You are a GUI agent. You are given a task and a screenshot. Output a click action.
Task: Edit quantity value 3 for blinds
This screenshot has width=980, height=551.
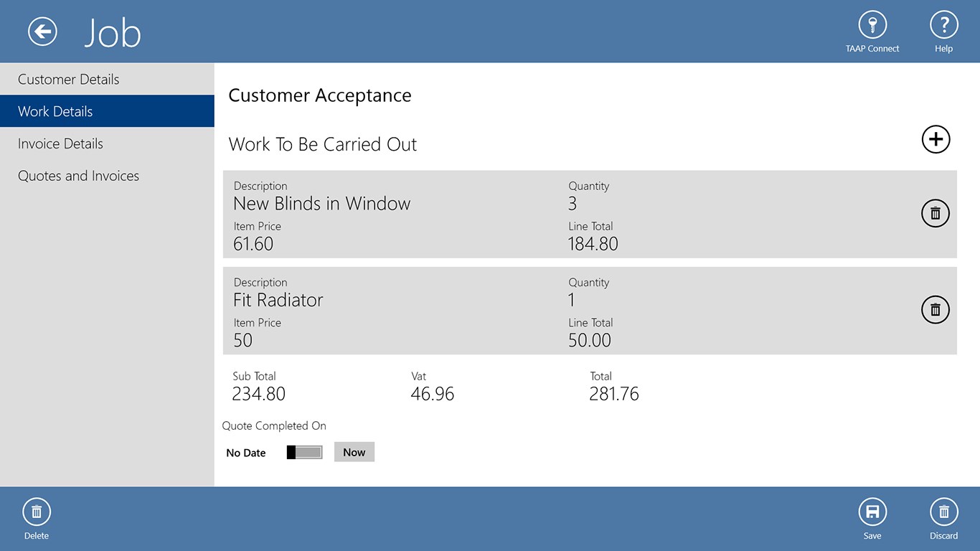coord(573,204)
